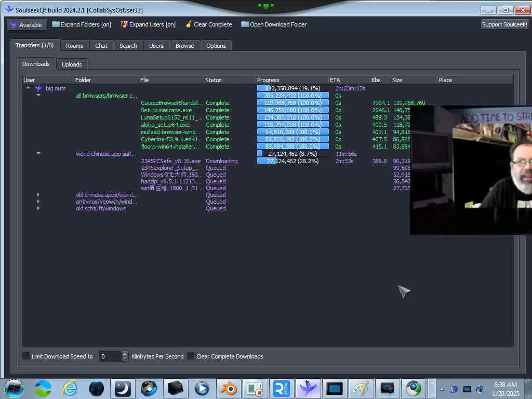Collapse the weird chinese app suit folder
This screenshot has width=532, height=399.
pyautogui.click(x=38, y=153)
